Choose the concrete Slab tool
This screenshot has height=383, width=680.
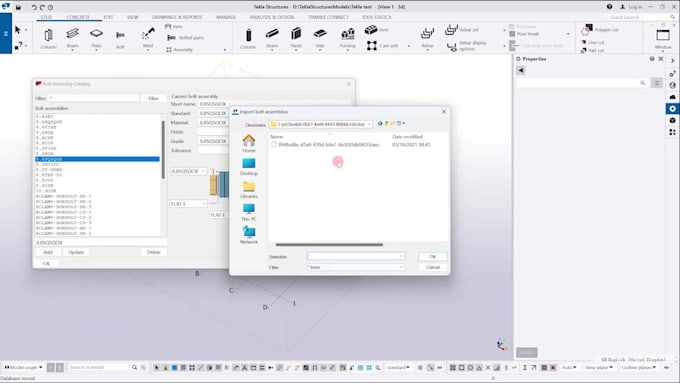tap(320, 38)
